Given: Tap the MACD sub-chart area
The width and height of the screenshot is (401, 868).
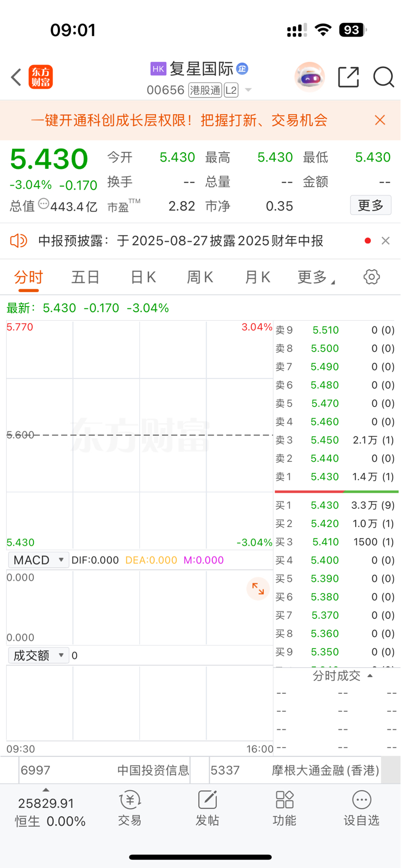Looking at the screenshot, I should click(140, 607).
